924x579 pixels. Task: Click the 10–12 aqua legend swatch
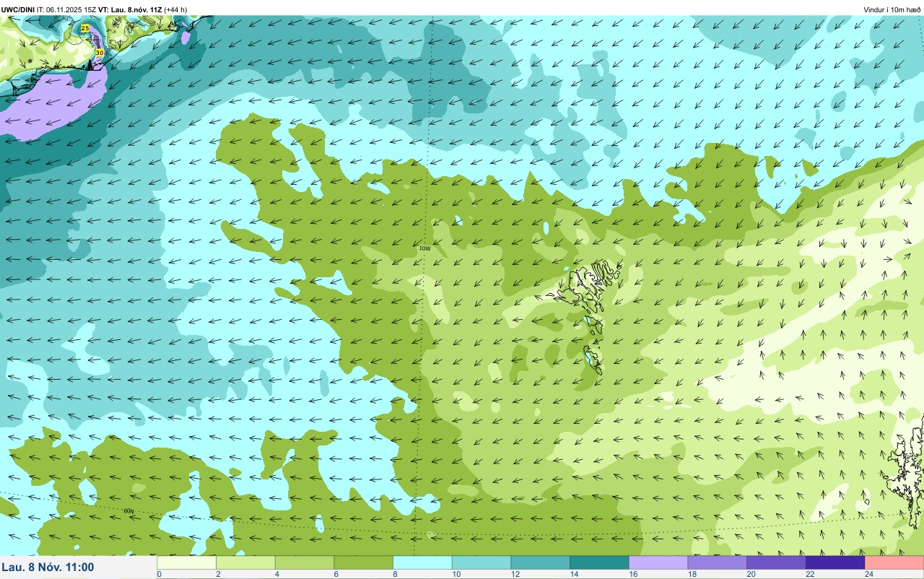click(x=481, y=562)
